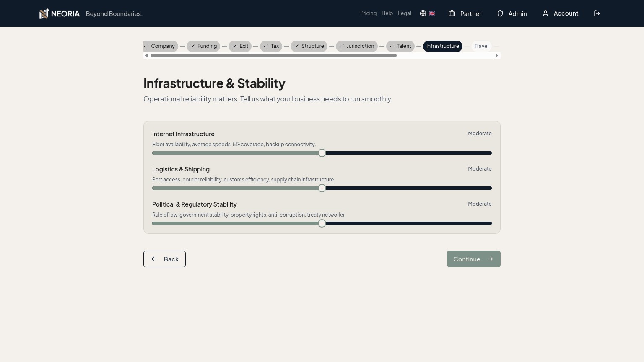Open the Account menu
The height and width of the screenshot is (362, 644).
click(561, 13)
